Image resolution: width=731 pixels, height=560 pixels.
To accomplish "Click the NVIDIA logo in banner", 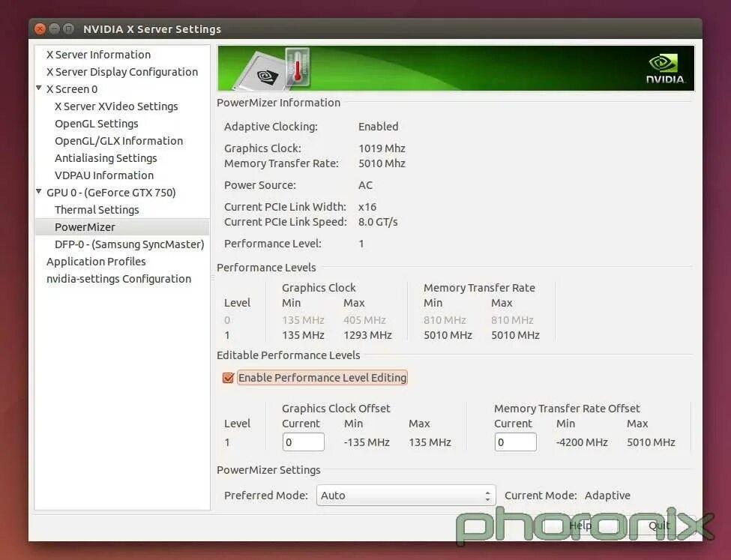I will (x=665, y=69).
